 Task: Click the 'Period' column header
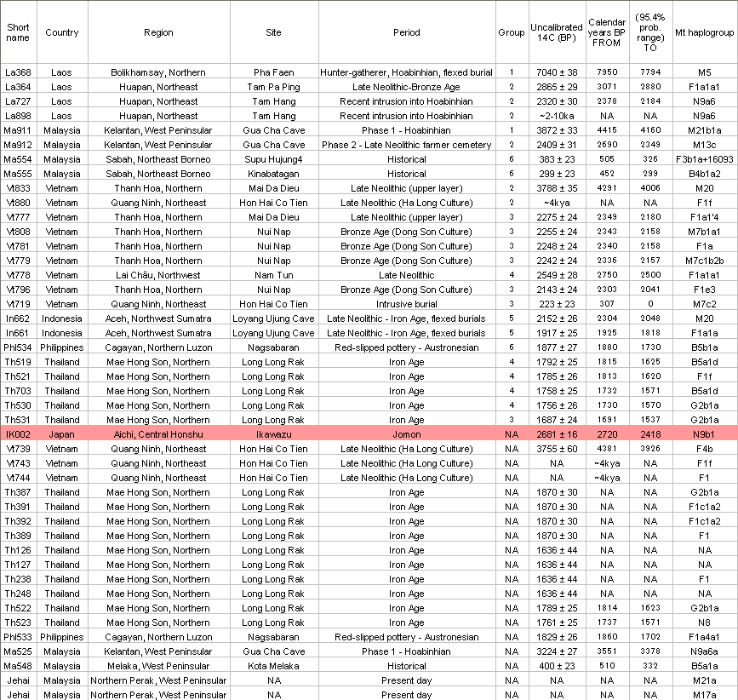pyautogui.click(x=407, y=32)
